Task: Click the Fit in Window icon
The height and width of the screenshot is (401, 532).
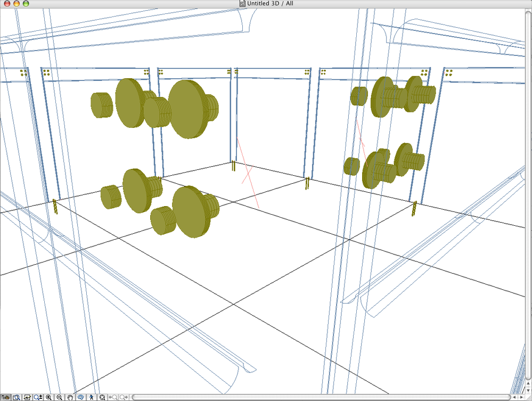Action: pyautogui.click(x=102, y=397)
